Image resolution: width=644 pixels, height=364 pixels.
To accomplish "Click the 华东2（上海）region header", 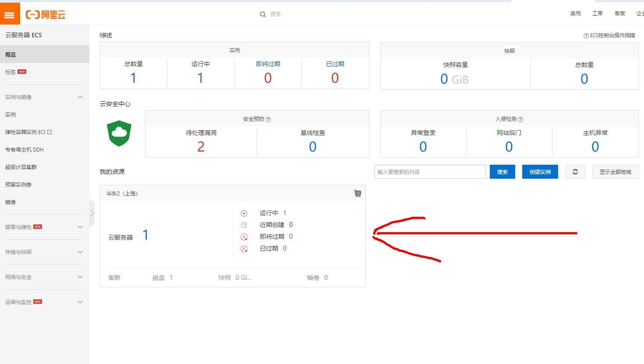I will click(x=122, y=193).
